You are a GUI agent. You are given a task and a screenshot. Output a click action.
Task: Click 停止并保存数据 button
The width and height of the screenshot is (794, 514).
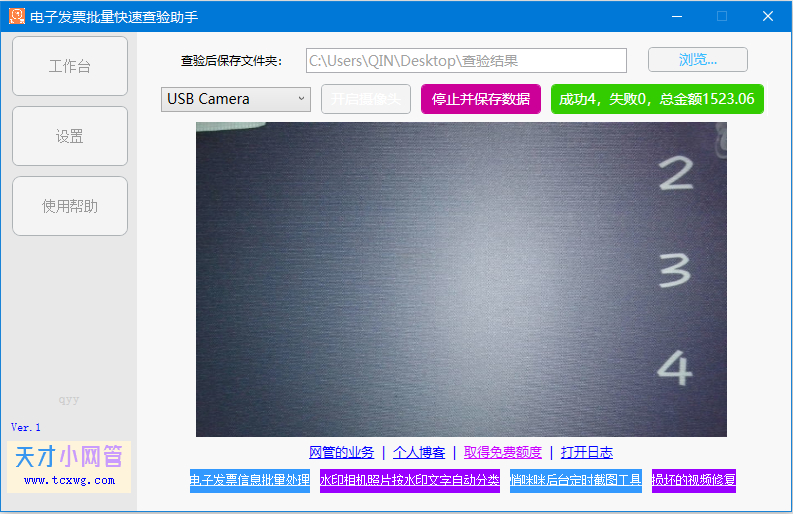point(481,99)
